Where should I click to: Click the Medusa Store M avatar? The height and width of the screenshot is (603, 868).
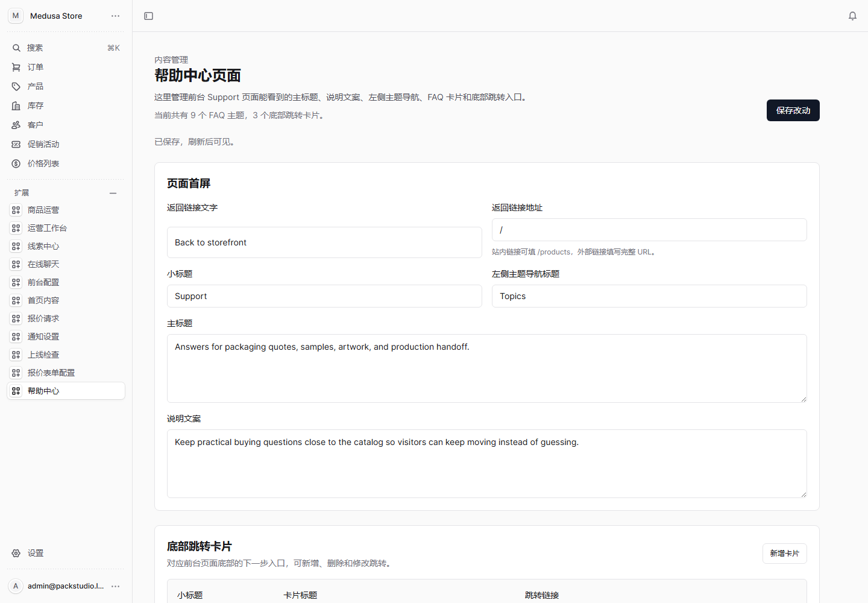pos(16,16)
